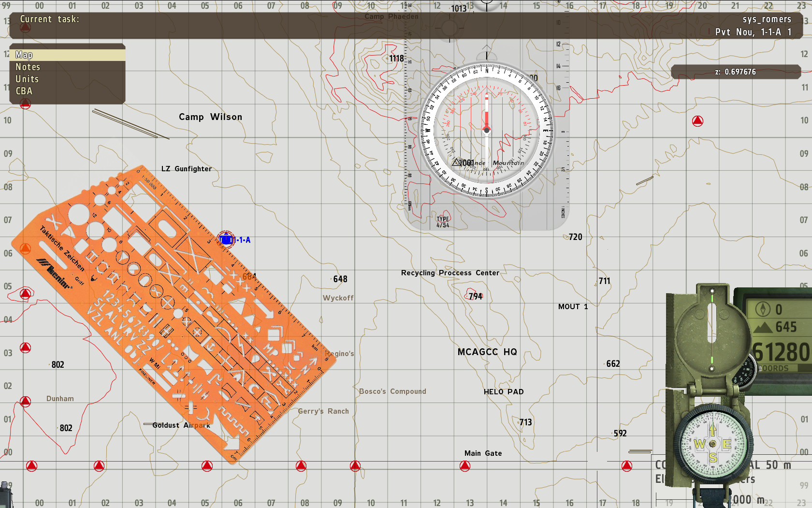812x508 pixels.
Task: Click the bottom-row red marker nearest the 592 elevation
Action: click(627, 466)
